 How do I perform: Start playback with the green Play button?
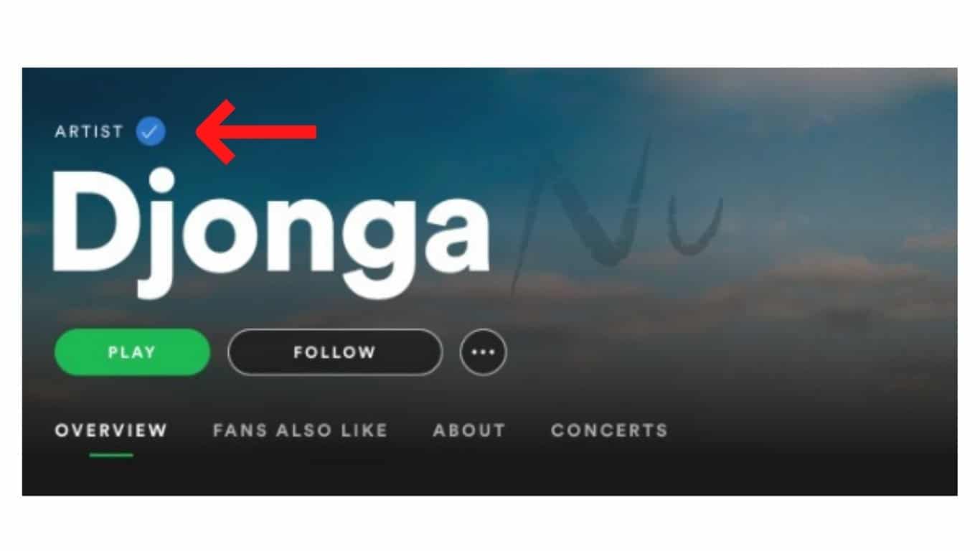pos(132,352)
